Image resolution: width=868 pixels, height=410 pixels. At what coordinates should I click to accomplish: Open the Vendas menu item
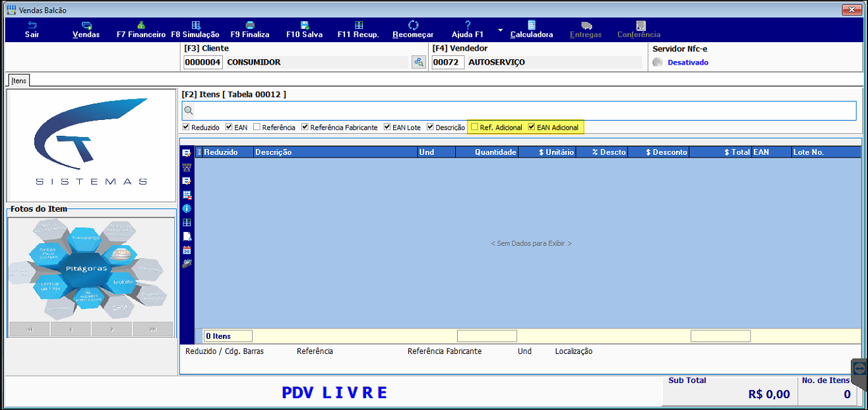pos(86,30)
